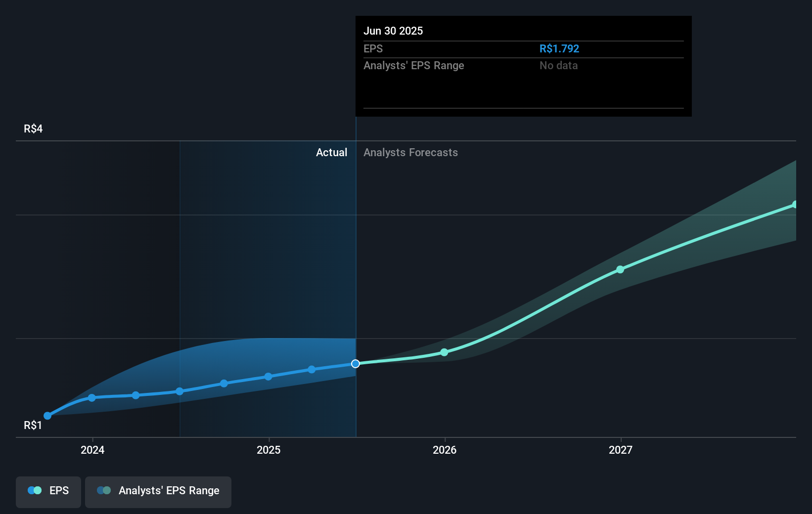Click the R$4 y-axis label
This screenshot has width=812, height=514.
(x=33, y=128)
